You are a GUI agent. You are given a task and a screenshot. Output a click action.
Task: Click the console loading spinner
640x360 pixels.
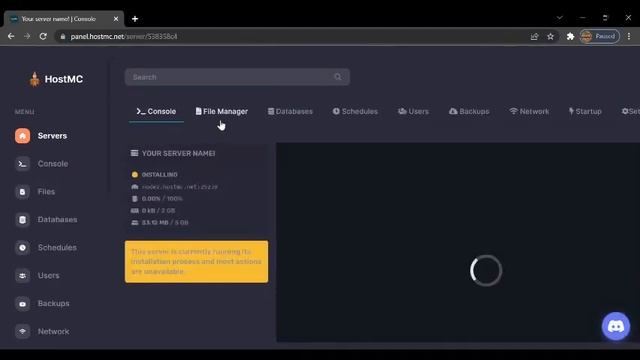[x=486, y=271]
